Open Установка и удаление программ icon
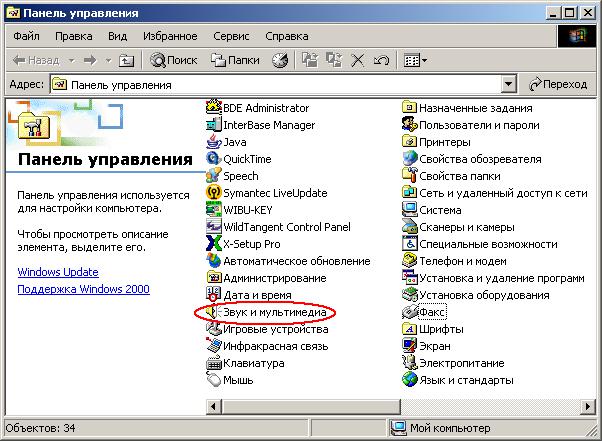Image resolution: width=602 pixels, height=441 pixels. pos(410,277)
